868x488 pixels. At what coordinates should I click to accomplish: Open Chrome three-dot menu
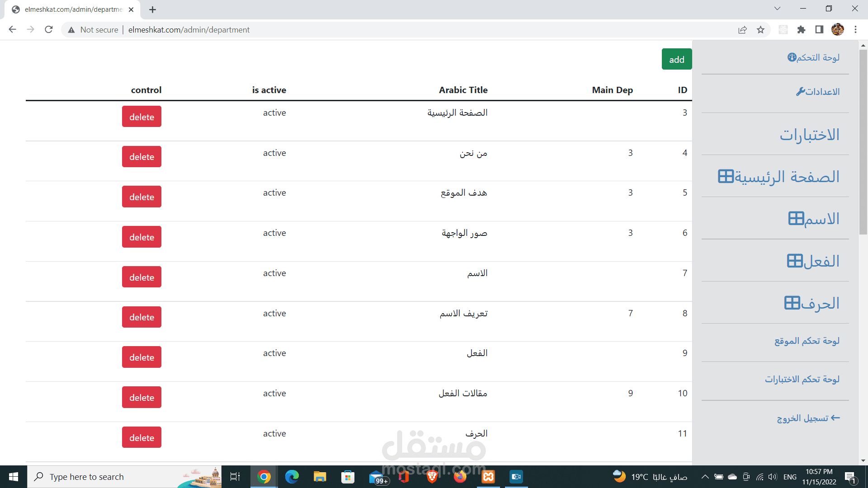[855, 30]
